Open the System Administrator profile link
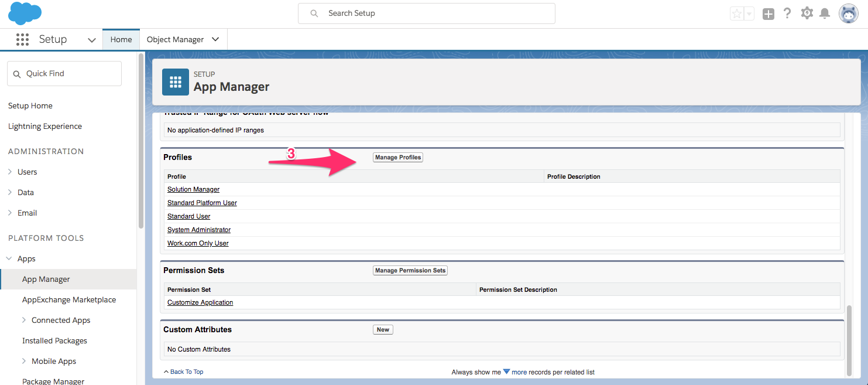 click(x=199, y=230)
